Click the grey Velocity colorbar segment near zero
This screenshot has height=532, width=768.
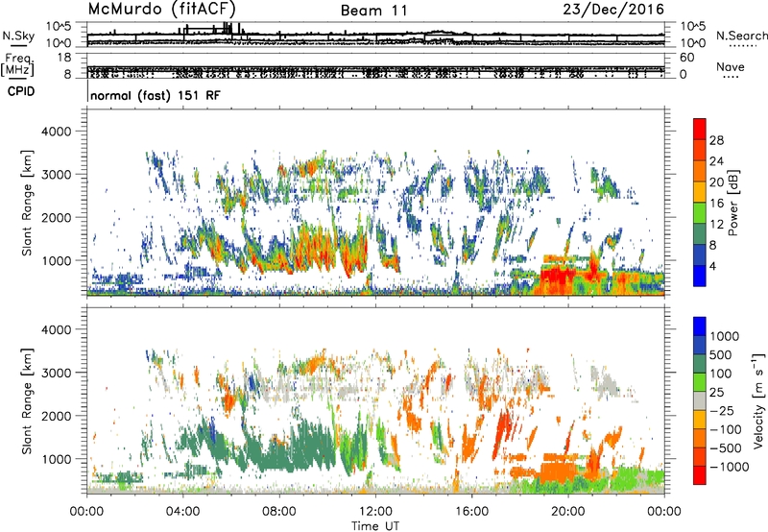700,400
